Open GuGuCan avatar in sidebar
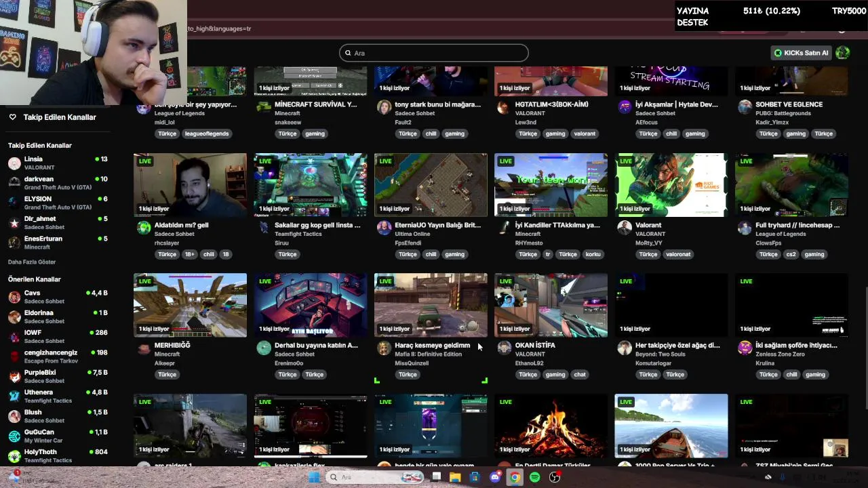 [x=14, y=436]
